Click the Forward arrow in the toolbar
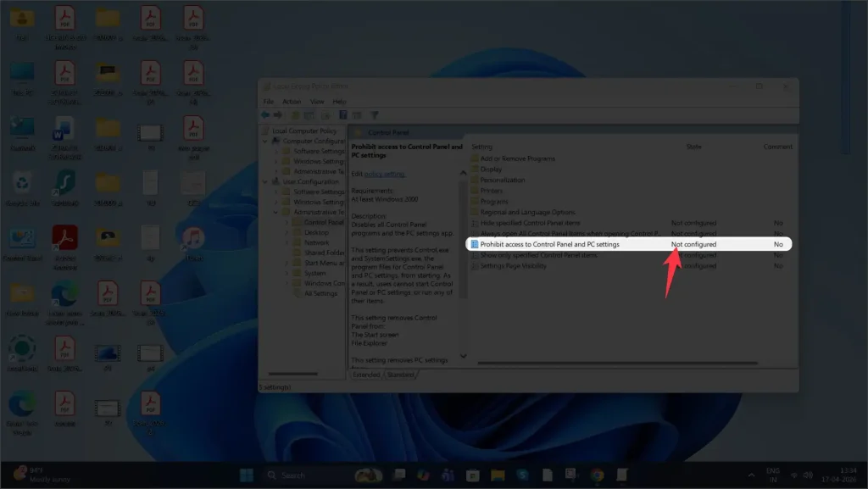The height and width of the screenshot is (489, 868). (x=278, y=115)
